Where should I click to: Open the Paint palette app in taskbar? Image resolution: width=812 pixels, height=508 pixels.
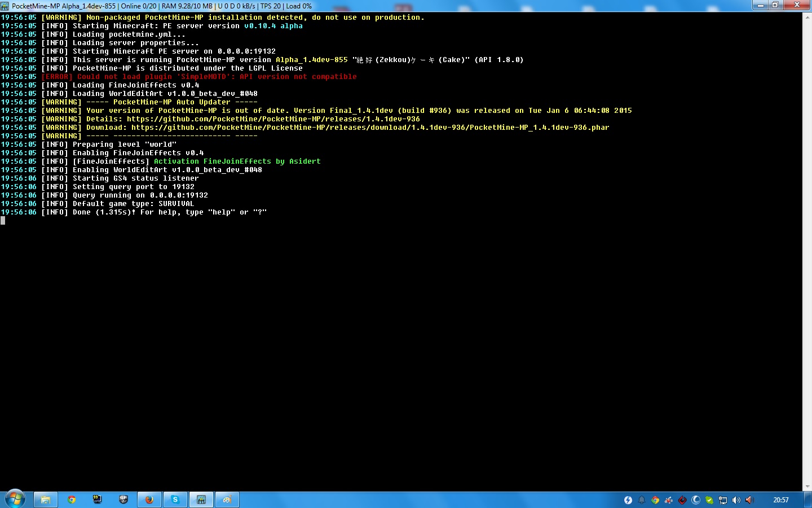(x=227, y=500)
